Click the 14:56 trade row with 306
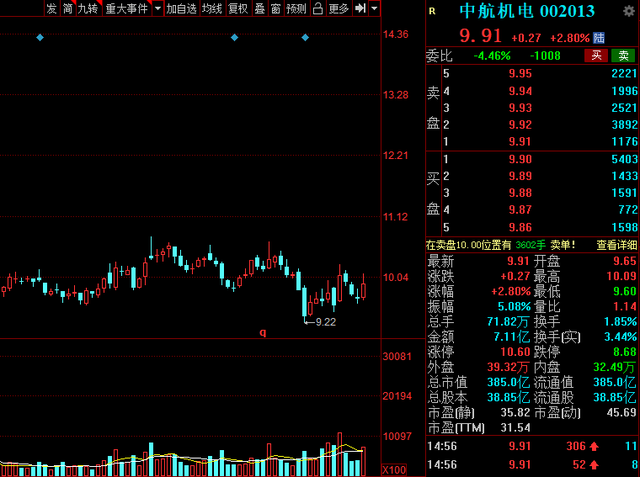Image resolution: width=640 pixels, height=477 pixels. pyautogui.click(x=532, y=446)
